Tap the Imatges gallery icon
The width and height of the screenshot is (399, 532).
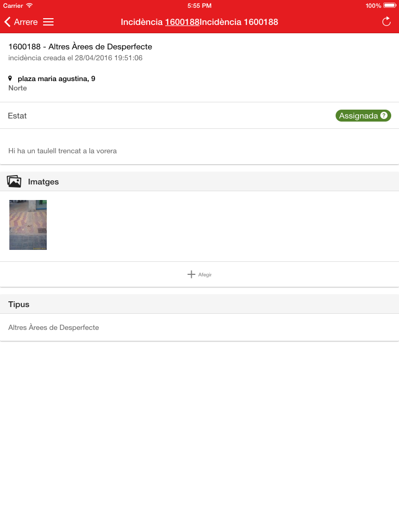point(14,181)
